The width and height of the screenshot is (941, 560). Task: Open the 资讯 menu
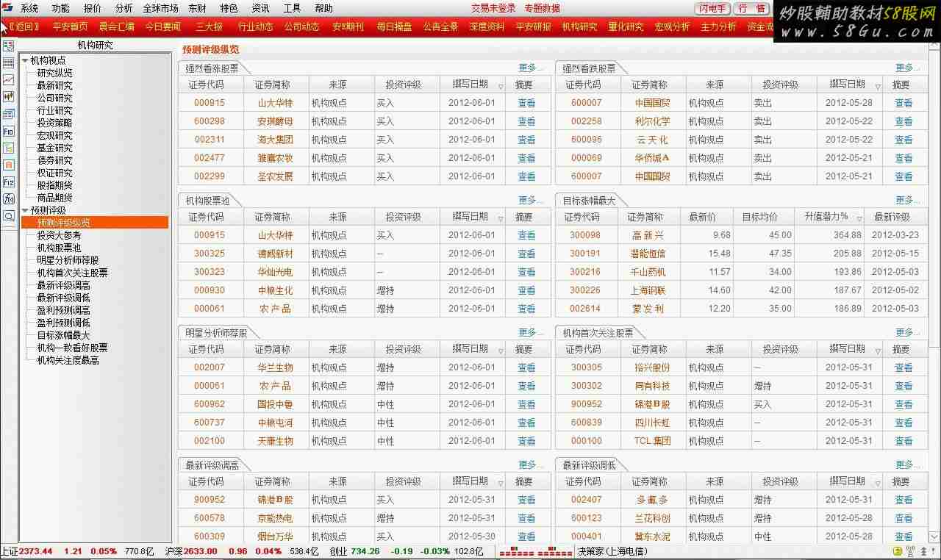(260, 9)
